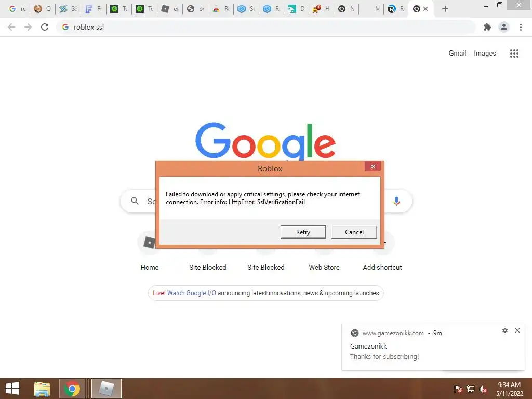Open the Chrome profile avatar
Image resolution: width=532 pixels, height=399 pixels.
tap(504, 27)
